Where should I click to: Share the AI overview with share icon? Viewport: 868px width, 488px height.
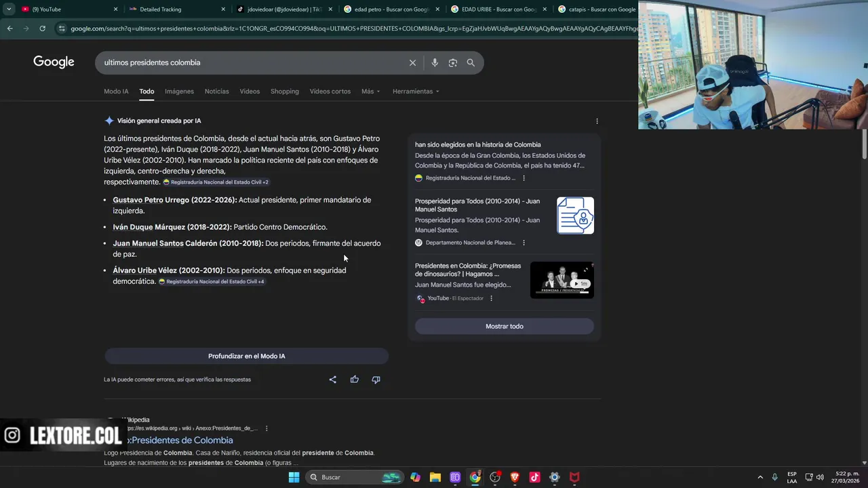click(332, 380)
